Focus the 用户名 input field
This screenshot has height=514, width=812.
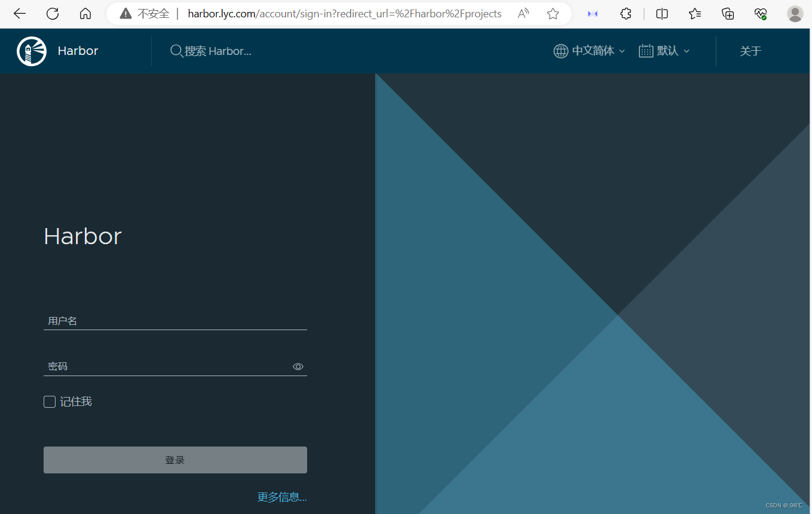[175, 321]
